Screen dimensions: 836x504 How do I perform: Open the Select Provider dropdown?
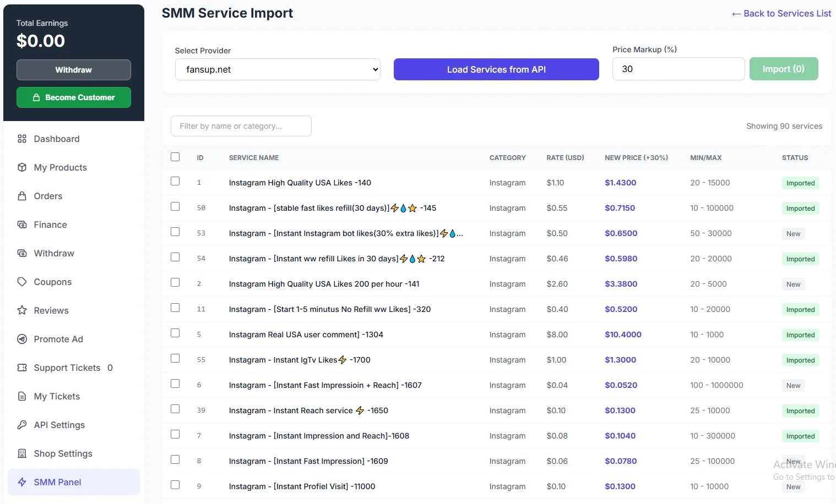278,69
